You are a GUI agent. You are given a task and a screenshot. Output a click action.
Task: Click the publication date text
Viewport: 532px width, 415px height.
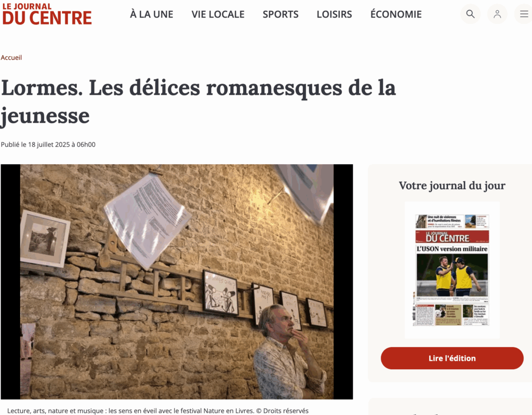coord(48,144)
